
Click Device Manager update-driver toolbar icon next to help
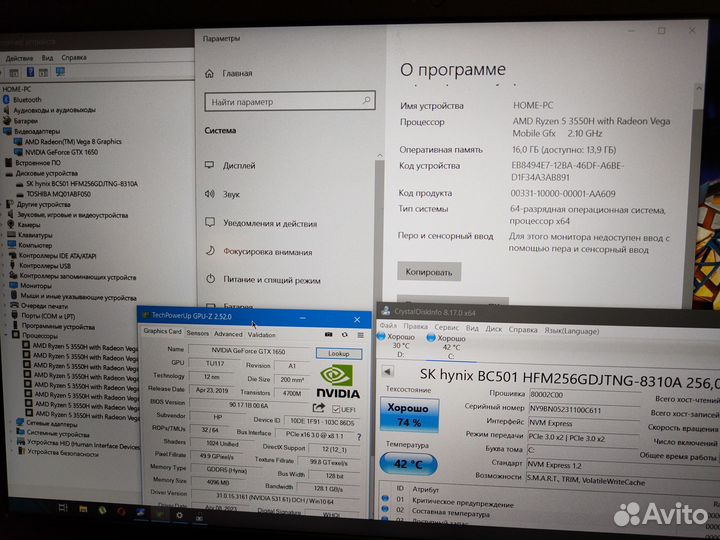coord(43,73)
